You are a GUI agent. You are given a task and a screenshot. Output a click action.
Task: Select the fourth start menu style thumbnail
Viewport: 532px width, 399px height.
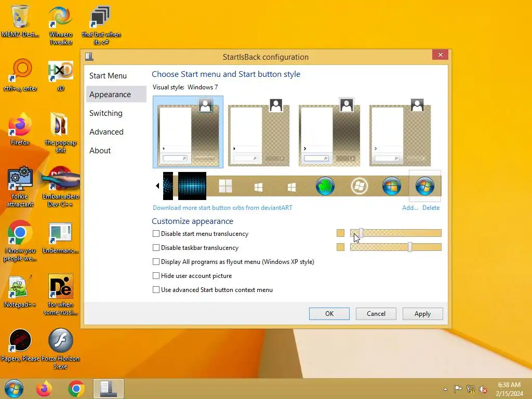(400, 132)
